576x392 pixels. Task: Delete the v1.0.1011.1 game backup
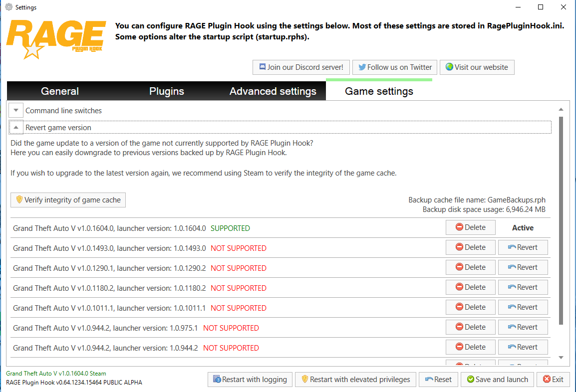471,307
